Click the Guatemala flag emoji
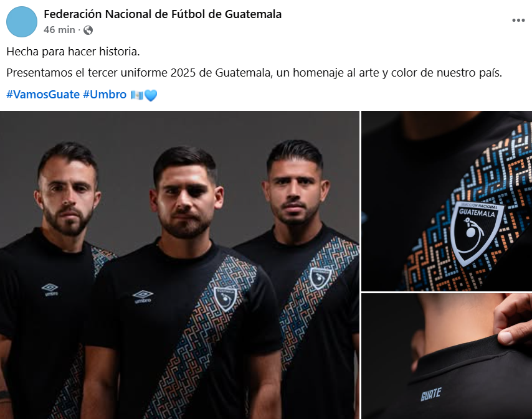Viewport: 532px width, 419px height. (136, 95)
